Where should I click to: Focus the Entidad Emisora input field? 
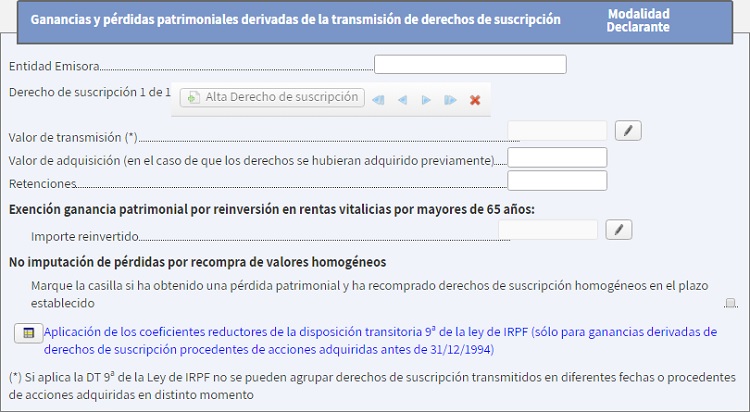pos(470,65)
